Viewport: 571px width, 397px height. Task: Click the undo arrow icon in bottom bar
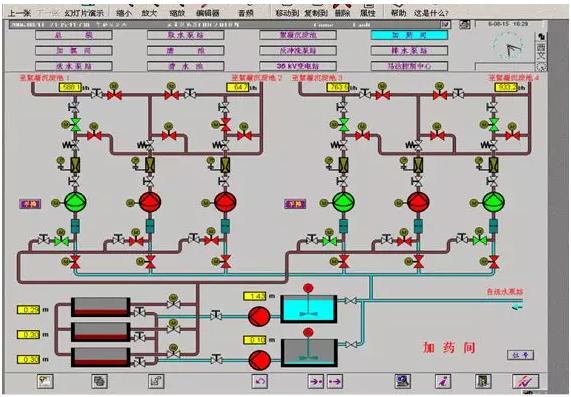(260, 381)
